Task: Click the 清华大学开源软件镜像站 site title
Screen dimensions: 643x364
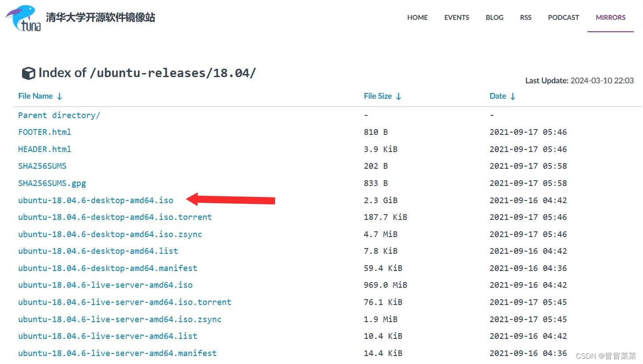Action: click(101, 18)
